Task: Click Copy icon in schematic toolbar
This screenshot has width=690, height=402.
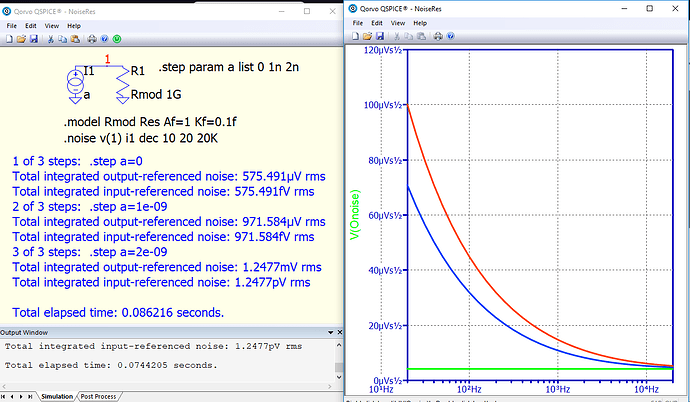Action: [62, 38]
